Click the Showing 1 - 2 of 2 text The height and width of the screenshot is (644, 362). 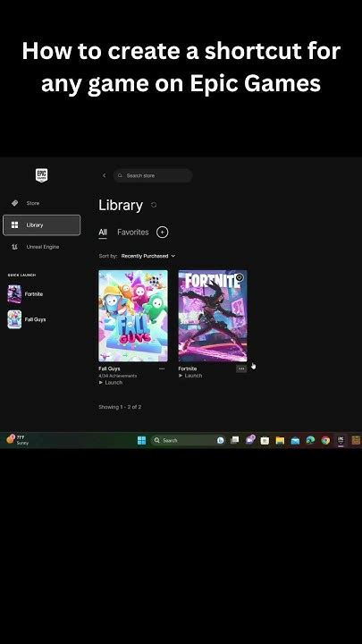(120, 407)
